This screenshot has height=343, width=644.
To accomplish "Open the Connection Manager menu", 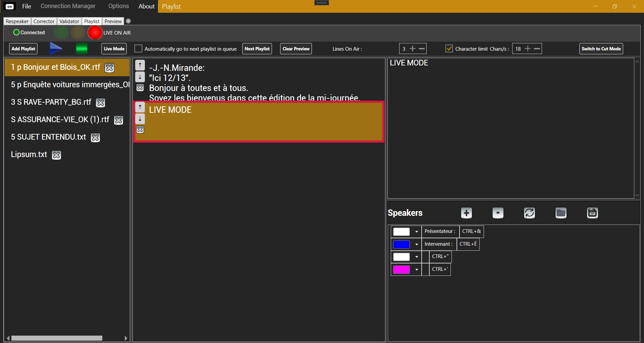I will [68, 6].
